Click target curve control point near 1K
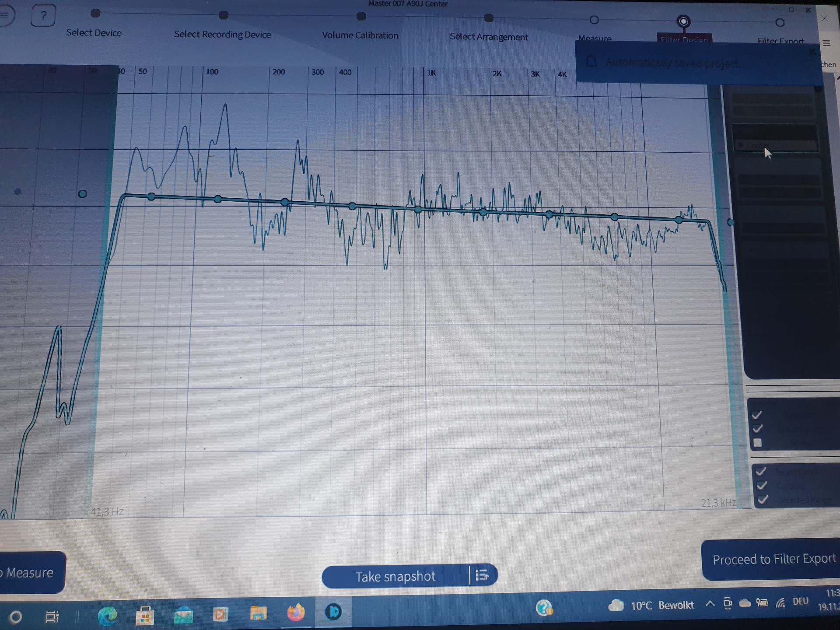This screenshot has width=840, height=630. coord(418,210)
